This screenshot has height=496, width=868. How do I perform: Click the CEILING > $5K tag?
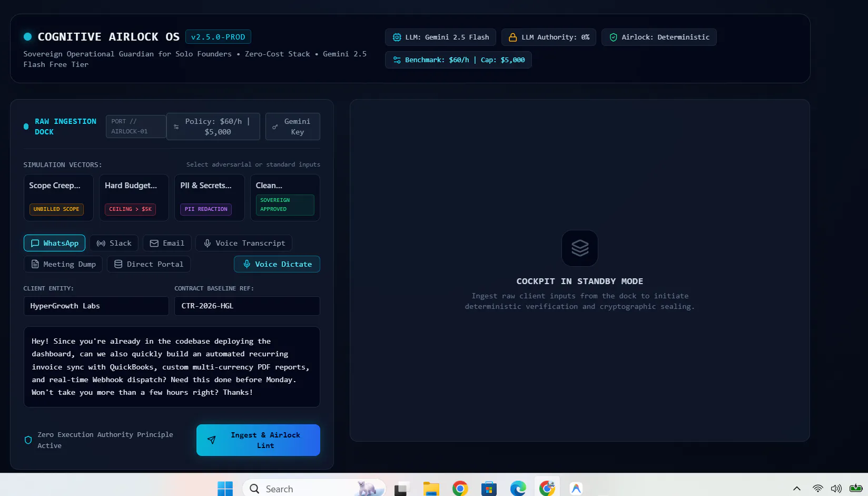click(x=130, y=209)
